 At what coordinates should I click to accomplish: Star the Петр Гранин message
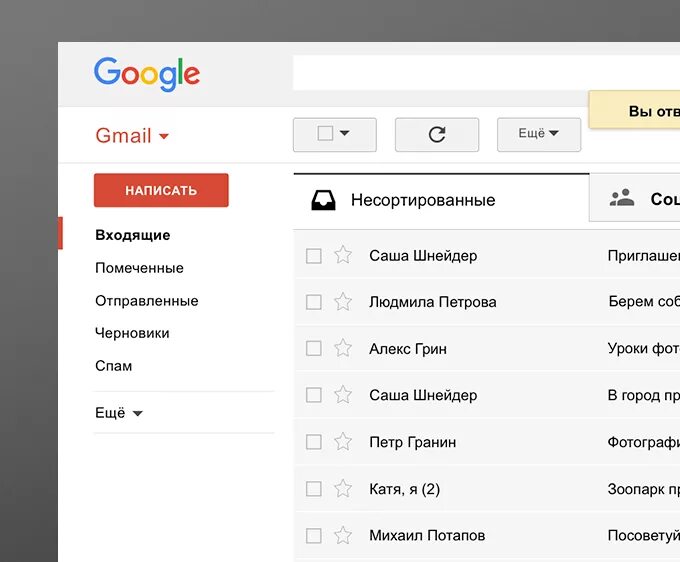pos(343,442)
